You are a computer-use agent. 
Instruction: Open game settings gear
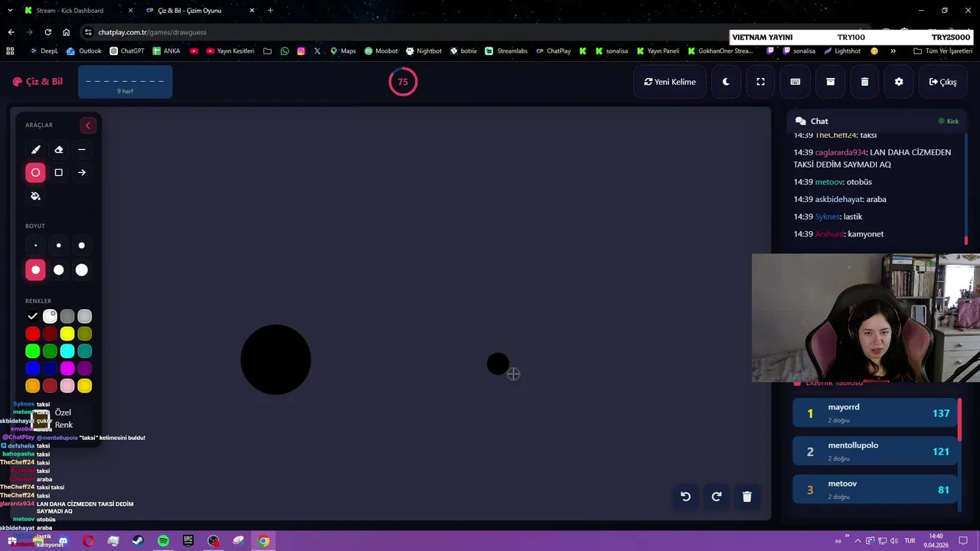[x=899, y=82]
